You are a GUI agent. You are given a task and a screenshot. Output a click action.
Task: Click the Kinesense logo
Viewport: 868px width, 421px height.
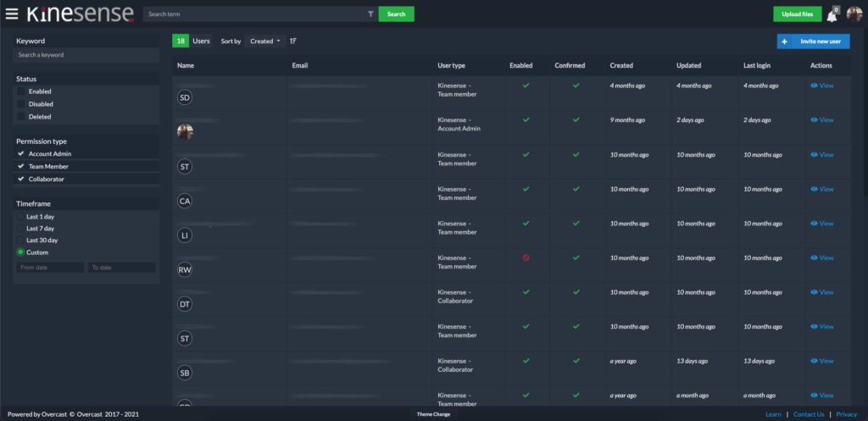click(x=81, y=14)
